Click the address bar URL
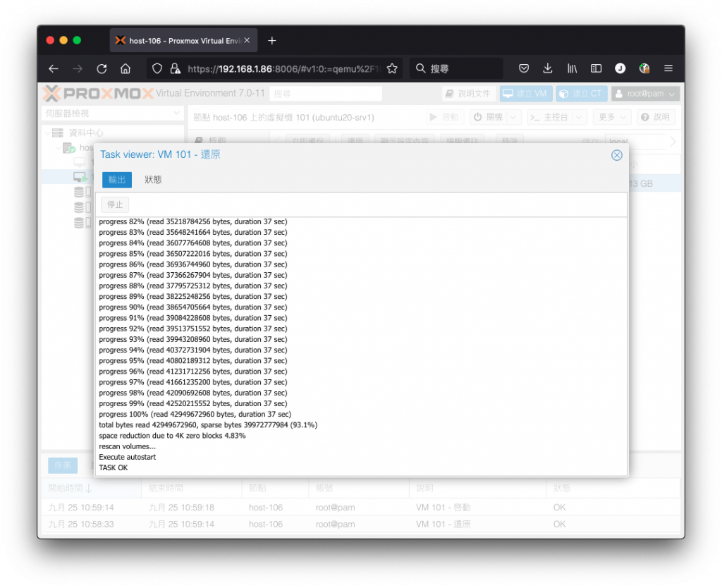722x588 pixels. click(x=284, y=68)
